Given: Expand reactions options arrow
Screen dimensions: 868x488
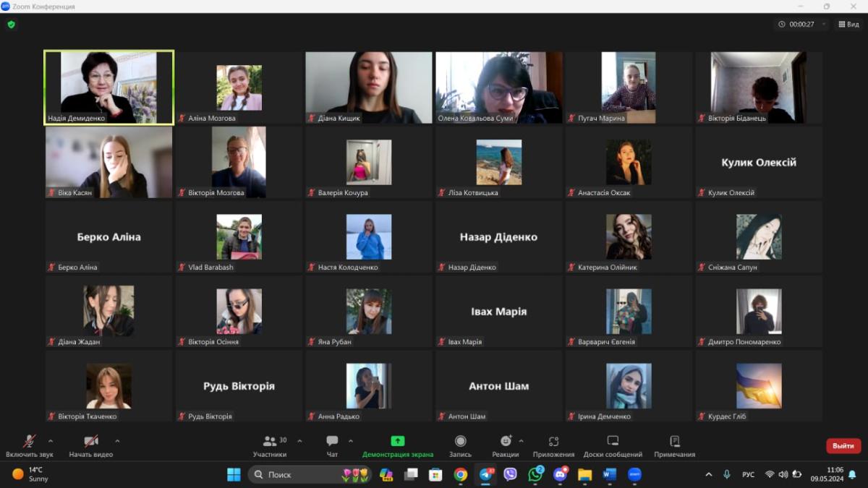Looking at the screenshot, I should tap(521, 440).
